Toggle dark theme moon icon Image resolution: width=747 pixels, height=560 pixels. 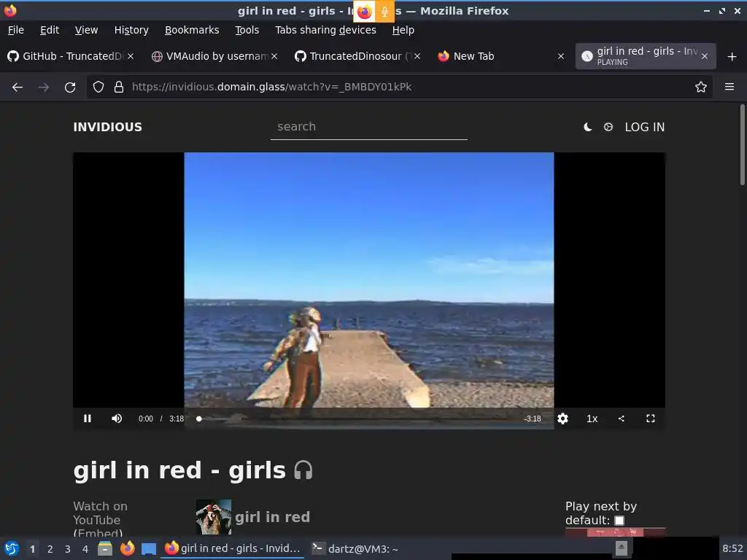coord(588,127)
